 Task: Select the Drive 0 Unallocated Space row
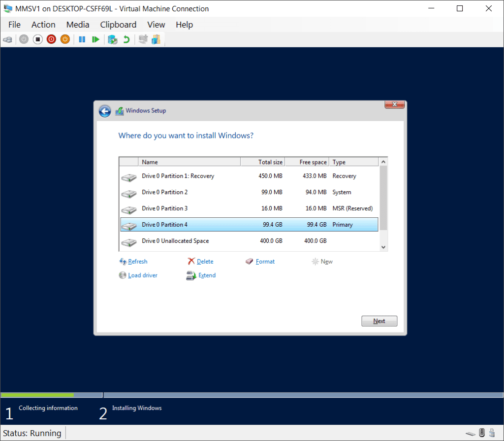249,241
